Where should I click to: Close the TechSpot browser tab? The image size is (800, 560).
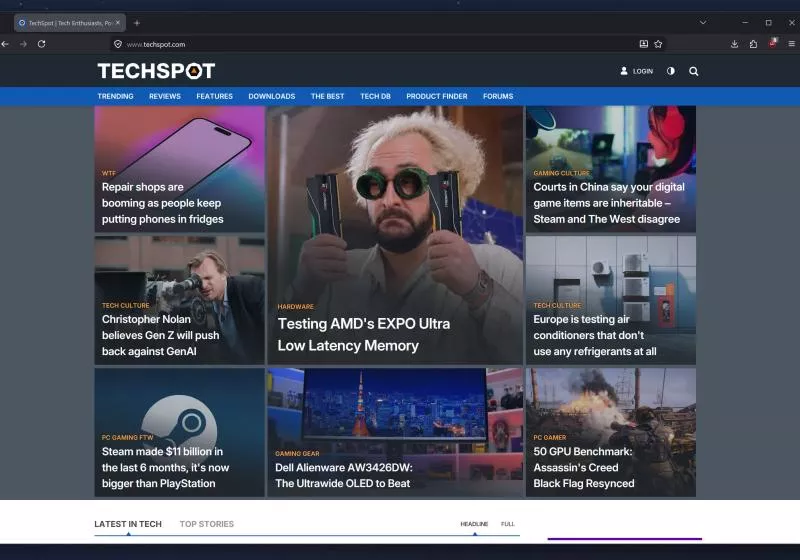(x=118, y=23)
